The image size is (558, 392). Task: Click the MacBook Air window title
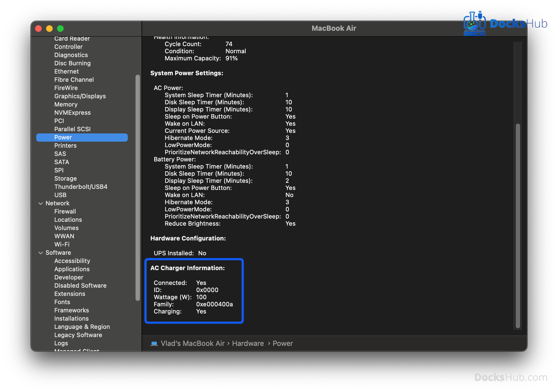point(334,28)
